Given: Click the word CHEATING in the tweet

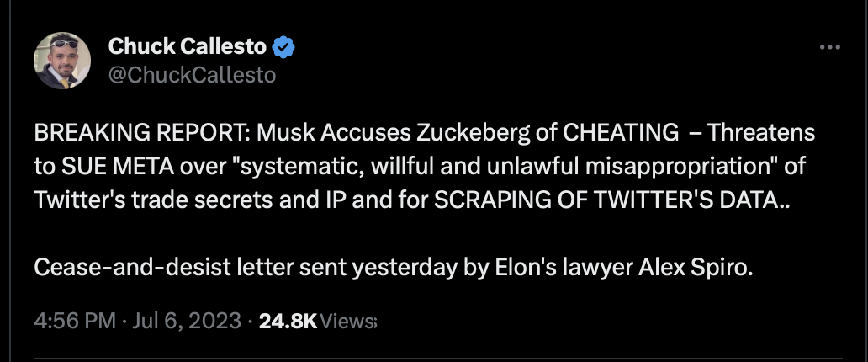Looking at the screenshot, I should point(620,134).
